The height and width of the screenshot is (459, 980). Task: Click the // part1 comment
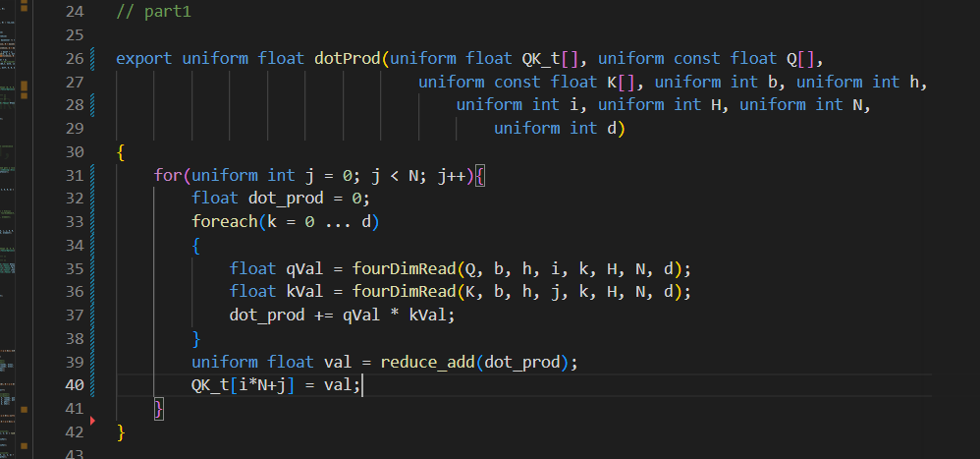(x=154, y=11)
